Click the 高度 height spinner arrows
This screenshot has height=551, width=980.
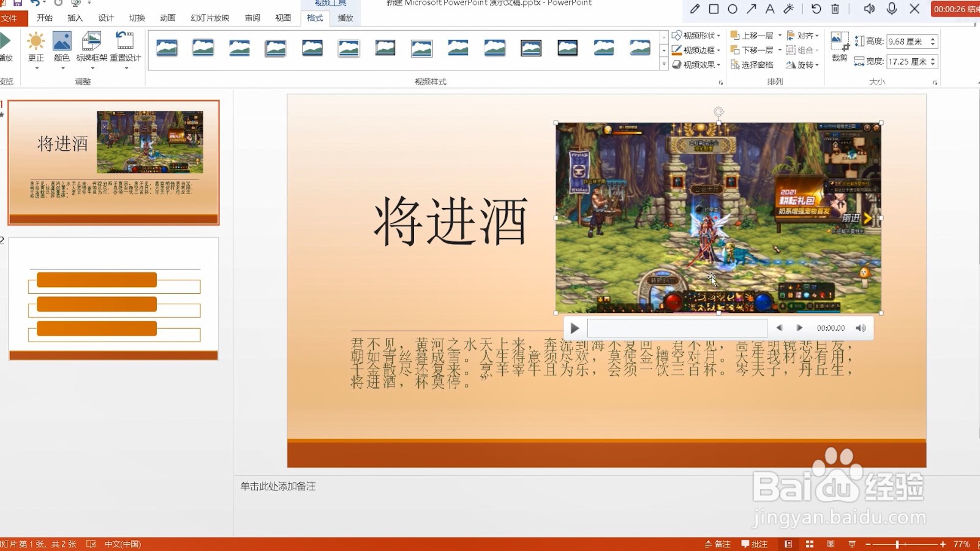933,42
